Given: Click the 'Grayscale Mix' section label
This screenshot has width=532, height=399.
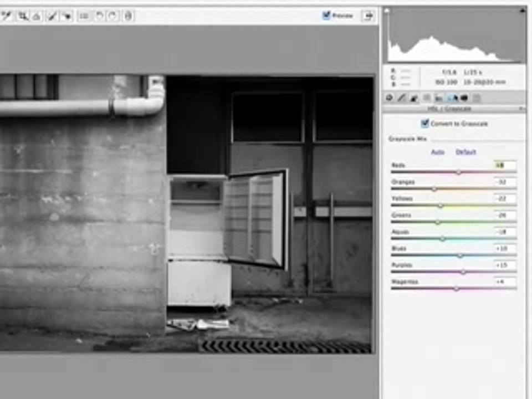Looking at the screenshot, I should 407,139.
